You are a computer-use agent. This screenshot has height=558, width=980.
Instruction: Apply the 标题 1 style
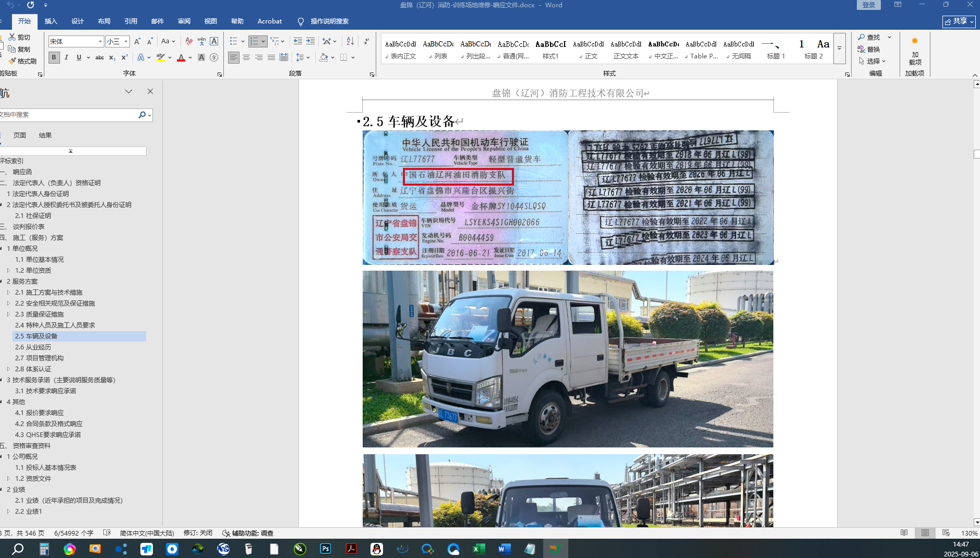click(x=776, y=48)
